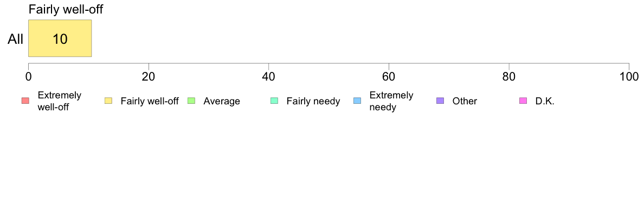This screenshot has width=644, height=199.
Task: Click the Fairly well-off legend label
Action: click(x=150, y=101)
